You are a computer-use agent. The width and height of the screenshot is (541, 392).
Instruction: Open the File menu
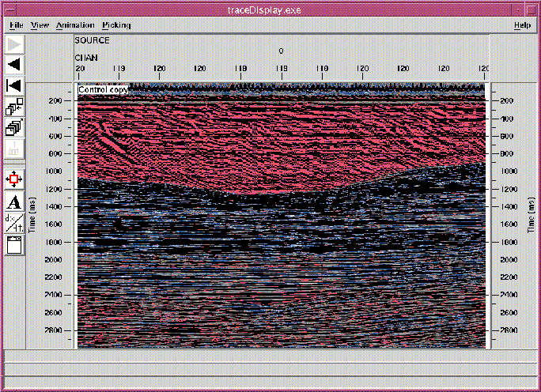pos(17,25)
